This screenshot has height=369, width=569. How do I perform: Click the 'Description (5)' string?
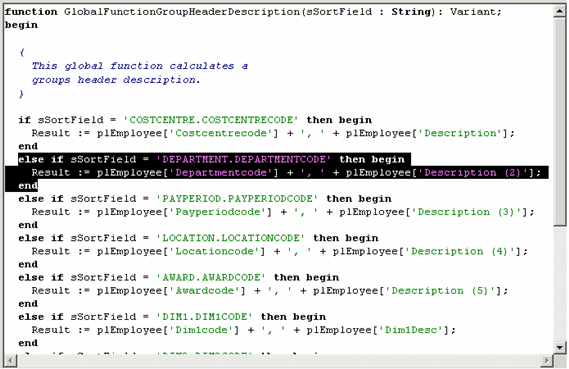440,291
